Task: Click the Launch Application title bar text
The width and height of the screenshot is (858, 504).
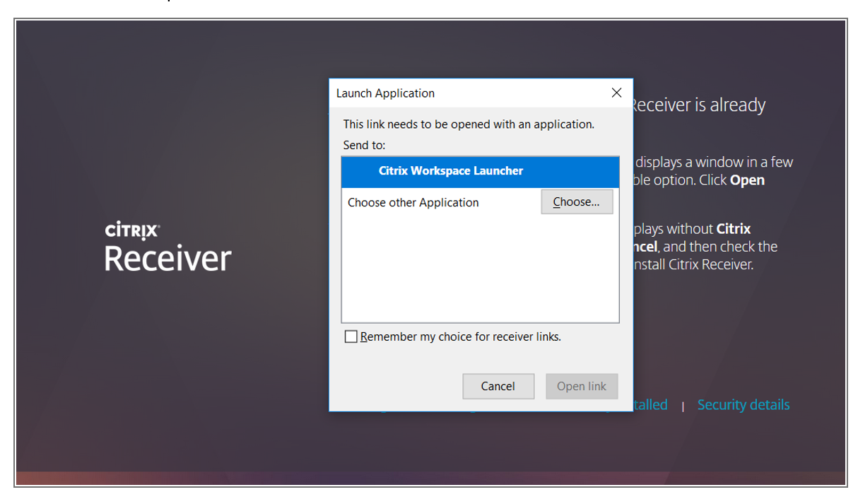Action: click(385, 93)
